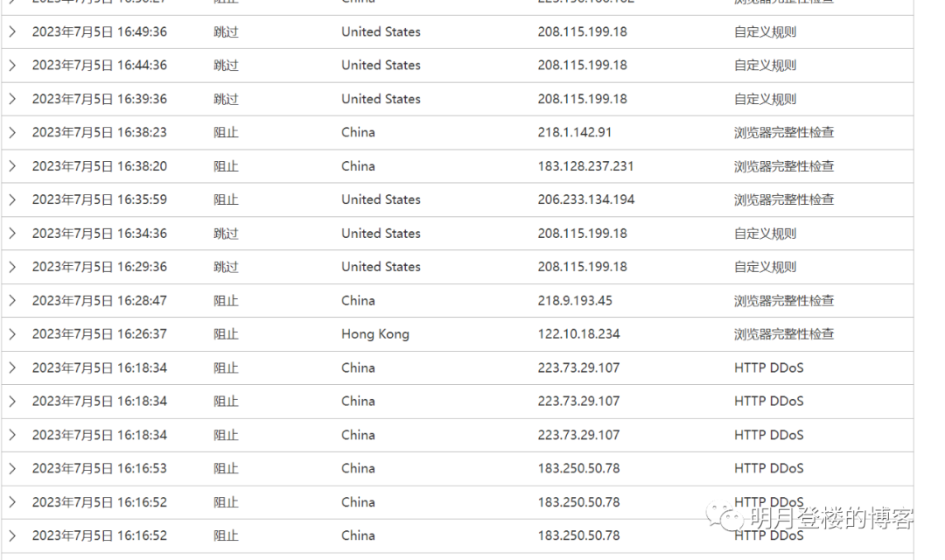945x560 pixels.
Task: Click the 浏览器完整性检查 rule at 16:38:20
Action: [x=783, y=165]
